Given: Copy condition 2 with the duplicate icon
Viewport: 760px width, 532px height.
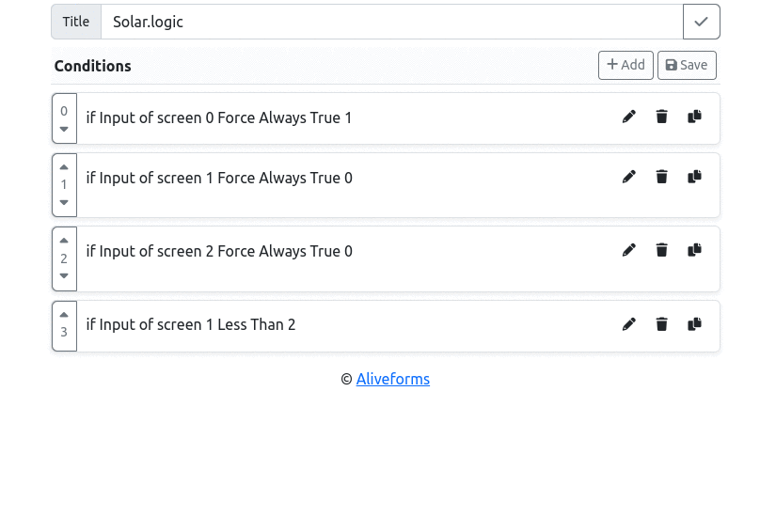Looking at the screenshot, I should (x=694, y=250).
